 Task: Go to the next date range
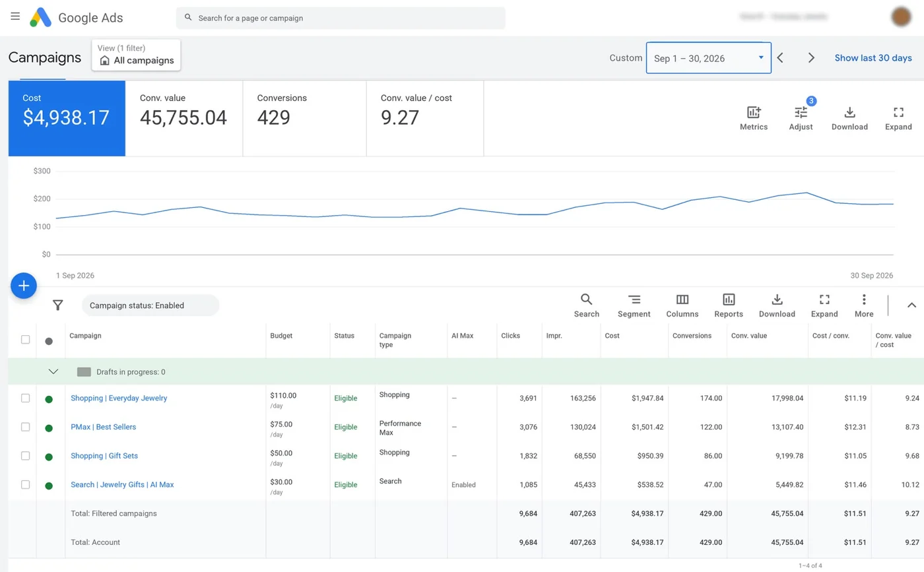click(811, 57)
